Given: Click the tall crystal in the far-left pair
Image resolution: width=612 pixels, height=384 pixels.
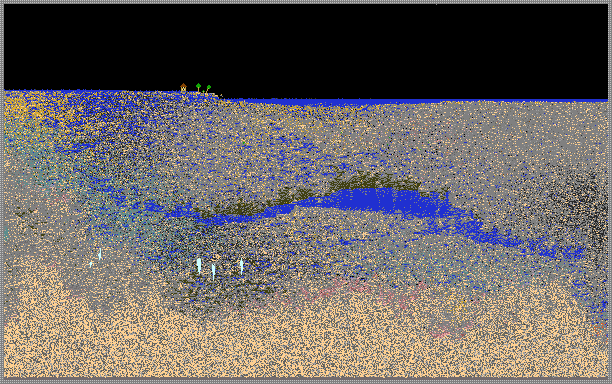Looking at the screenshot, I should 100,254.
